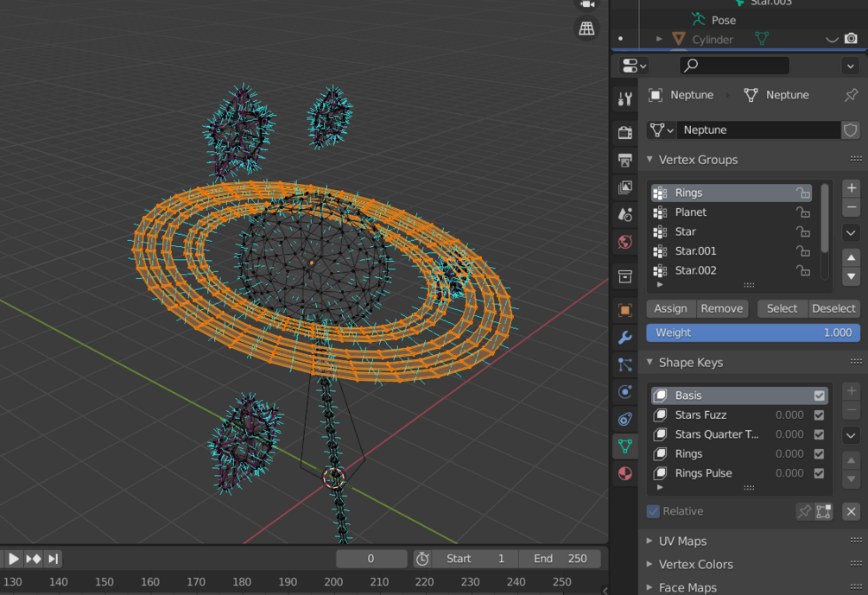Expand the Vertex Colors panel

[649, 564]
